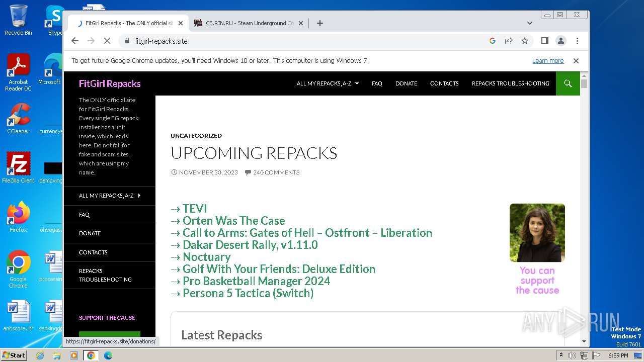Close the CS.RIN.RU tab
This screenshot has height=362, width=644.
pyautogui.click(x=301, y=23)
